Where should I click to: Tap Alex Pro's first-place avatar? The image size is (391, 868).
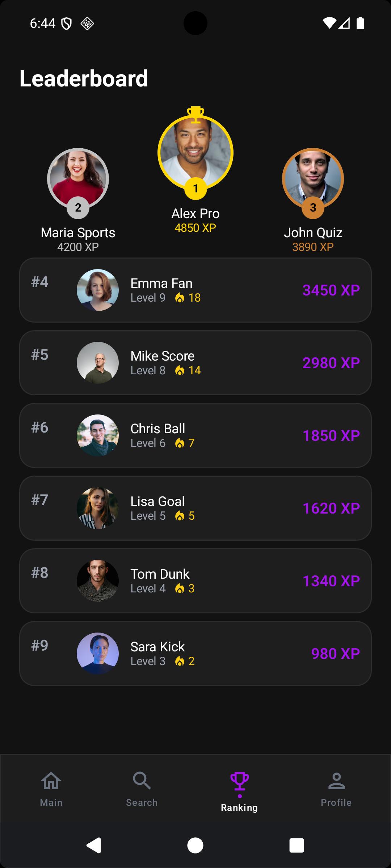click(x=195, y=152)
